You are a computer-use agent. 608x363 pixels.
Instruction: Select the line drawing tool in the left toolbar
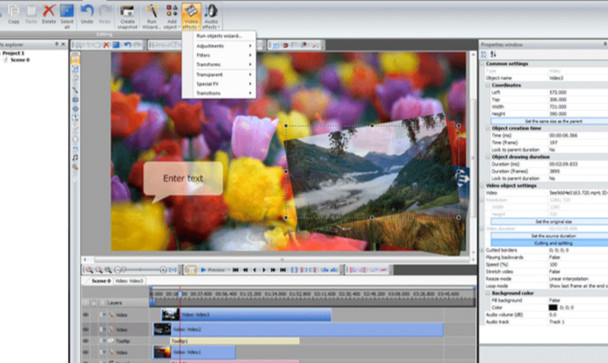click(75, 90)
